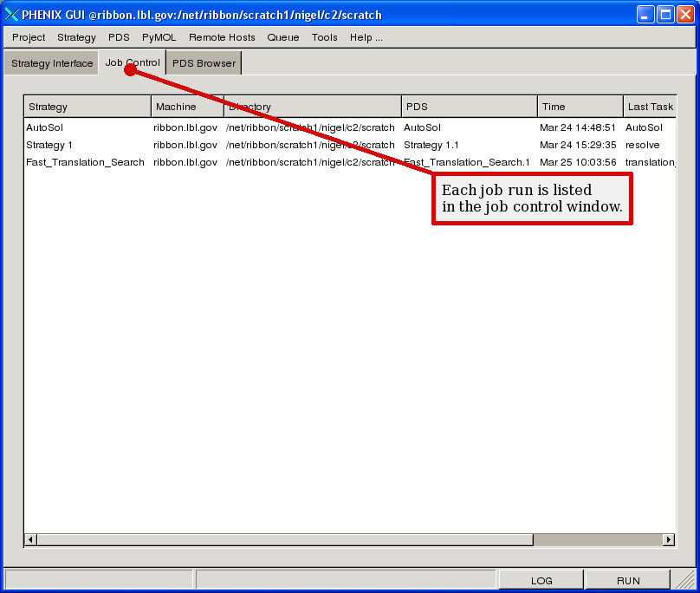Open the Project menu
Image resolution: width=700 pixels, height=593 pixels.
pos(29,37)
